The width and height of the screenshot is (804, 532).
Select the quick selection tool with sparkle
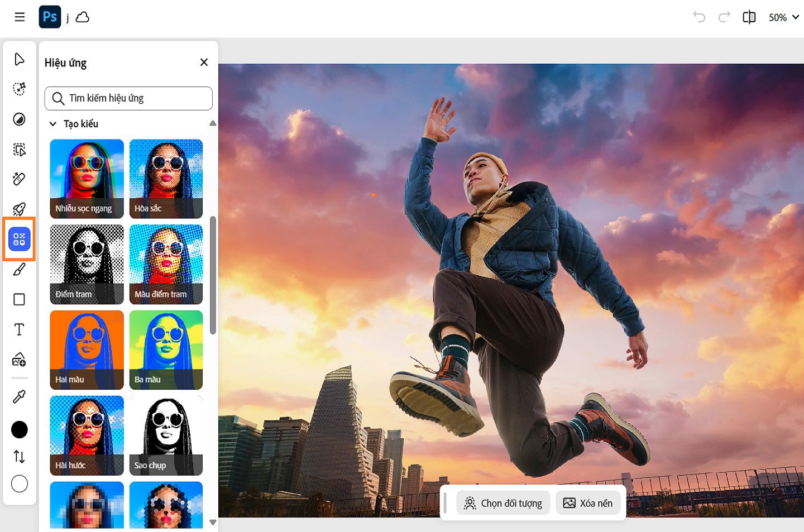(x=20, y=89)
